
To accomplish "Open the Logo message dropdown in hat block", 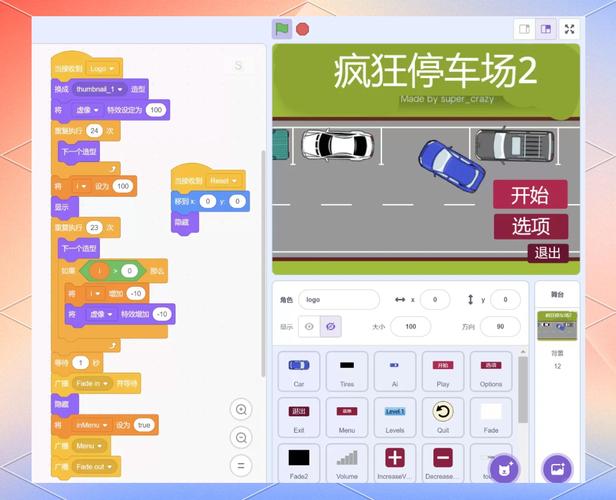I will (x=102, y=69).
